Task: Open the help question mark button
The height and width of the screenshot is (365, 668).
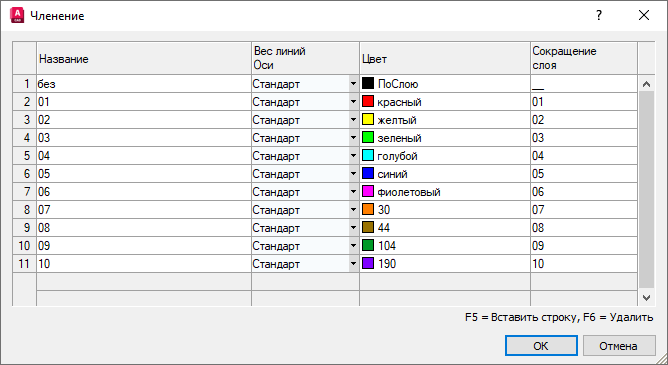Action: (599, 16)
